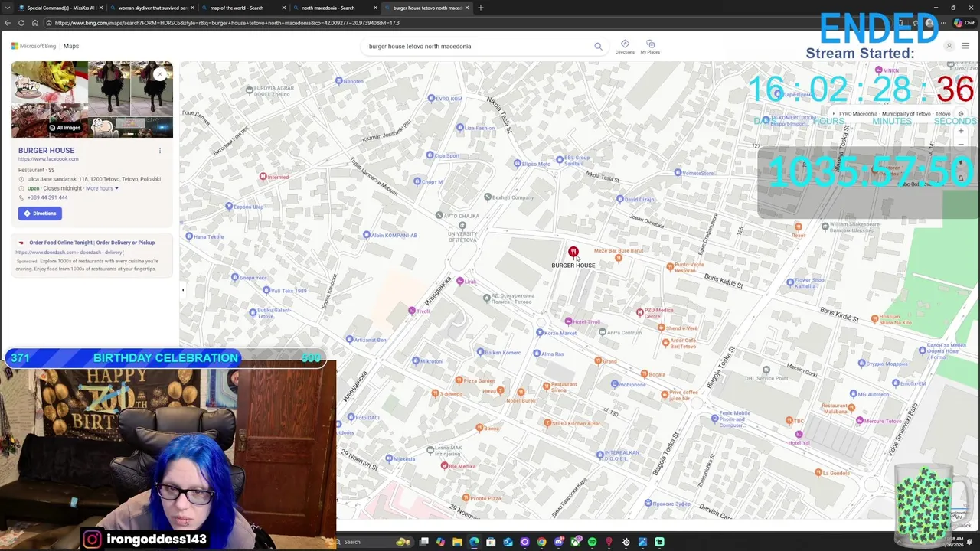
Task: Click the Bexhet Company map marker
Action: (x=487, y=197)
